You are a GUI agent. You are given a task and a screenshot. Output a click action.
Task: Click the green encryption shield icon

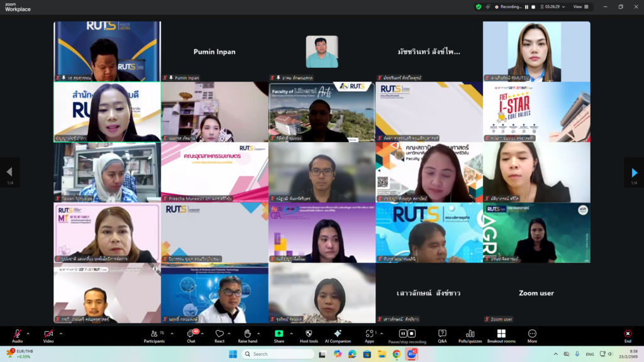(479, 7)
